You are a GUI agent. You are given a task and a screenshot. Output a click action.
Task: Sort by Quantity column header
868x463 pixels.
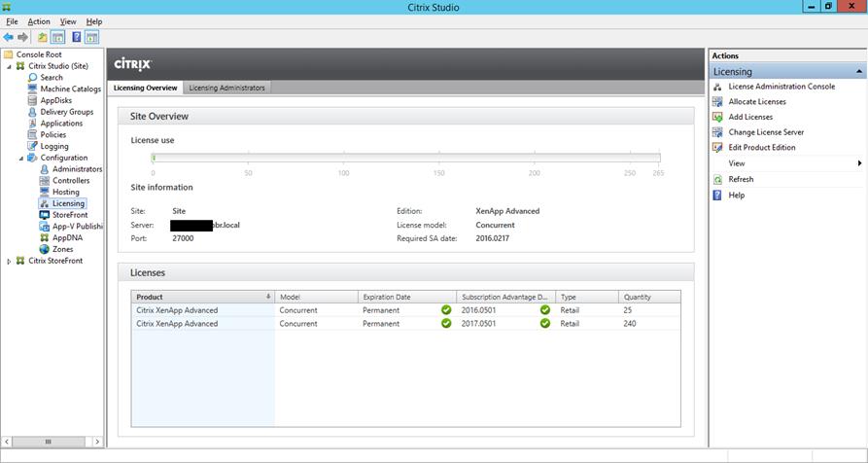[x=649, y=297]
